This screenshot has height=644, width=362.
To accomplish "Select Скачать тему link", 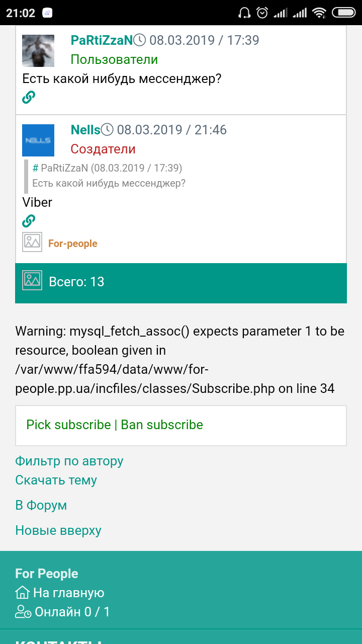I will (x=56, y=480).
